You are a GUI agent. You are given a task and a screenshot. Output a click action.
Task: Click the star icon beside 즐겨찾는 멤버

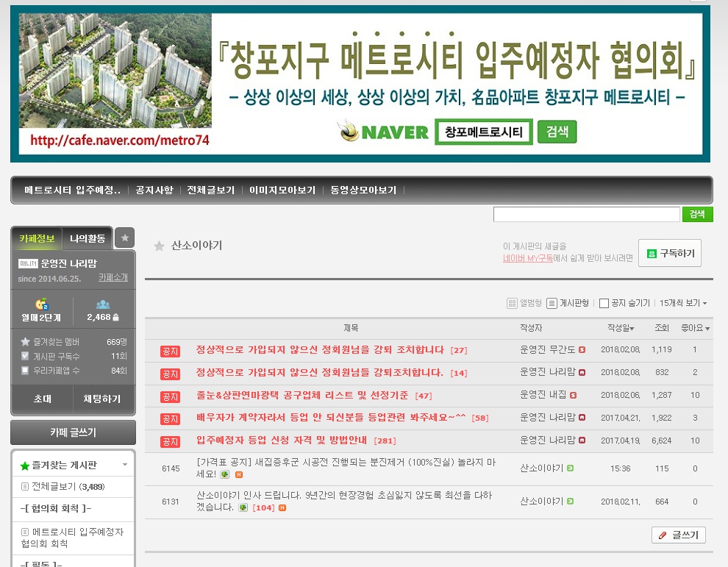tap(25, 342)
